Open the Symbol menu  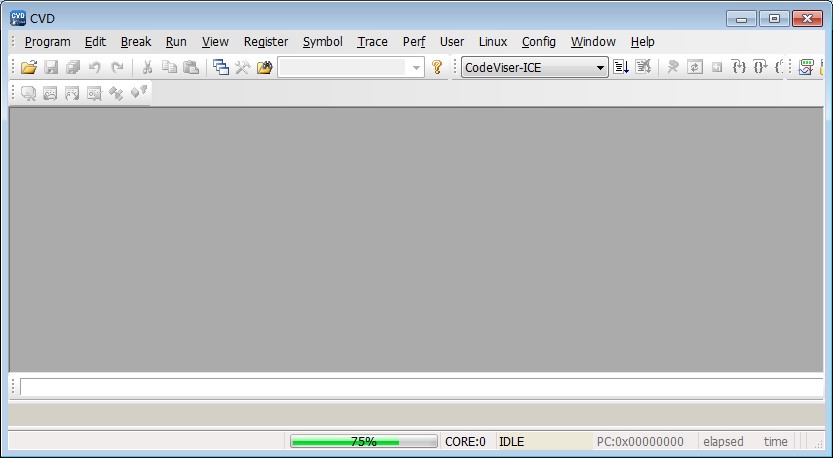(322, 41)
